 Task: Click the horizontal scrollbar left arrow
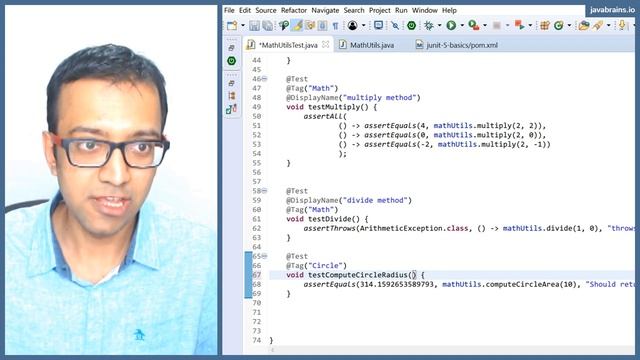point(272,350)
